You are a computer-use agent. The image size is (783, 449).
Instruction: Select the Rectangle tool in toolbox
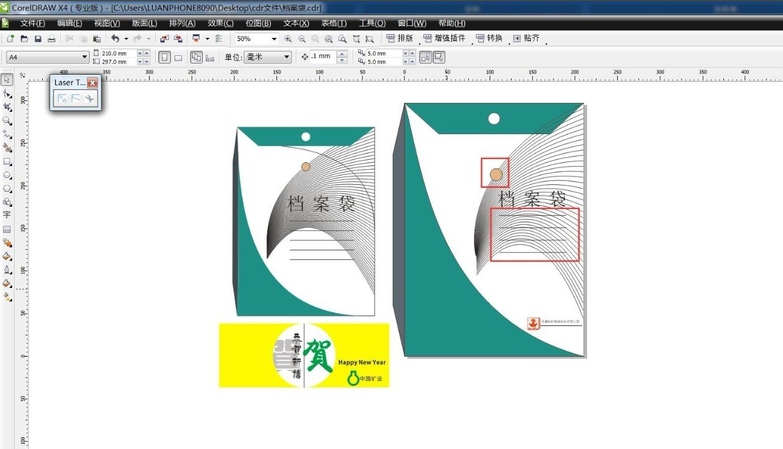coord(7,160)
